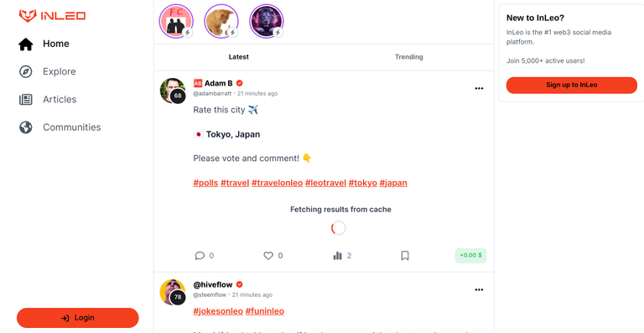View the lion story avatar
The image size is (644, 333).
click(x=267, y=21)
